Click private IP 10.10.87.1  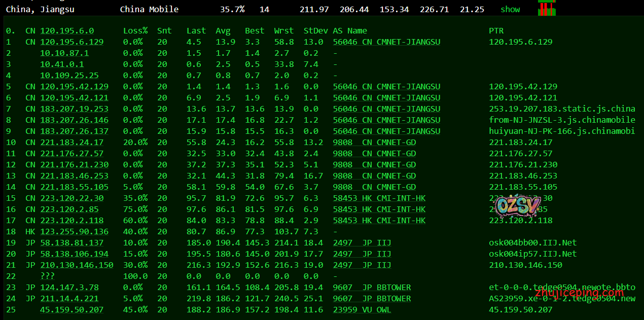pyautogui.click(x=64, y=53)
